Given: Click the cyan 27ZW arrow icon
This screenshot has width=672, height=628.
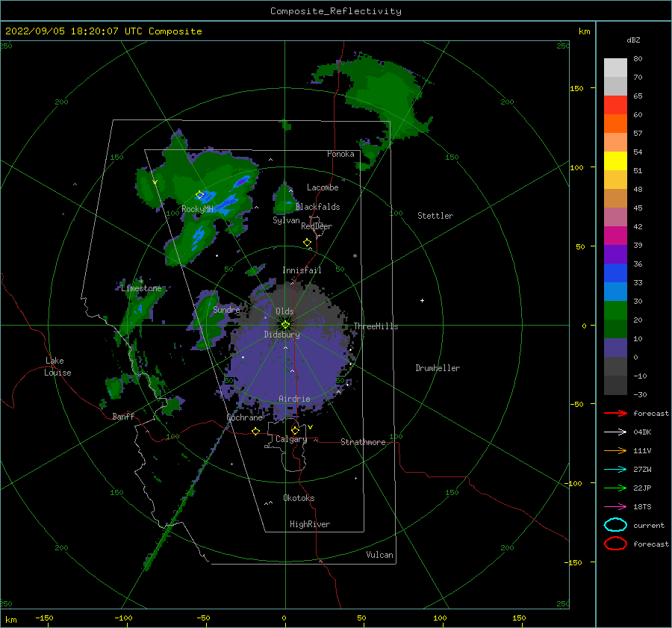Looking at the screenshot, I should pyautogui.click(x=615, y=470).
